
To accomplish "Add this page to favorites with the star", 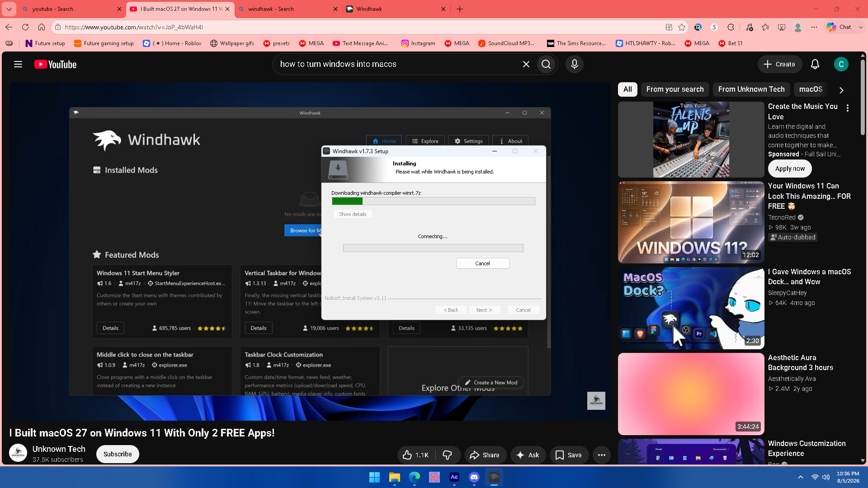I will click(x=682, y=27).
